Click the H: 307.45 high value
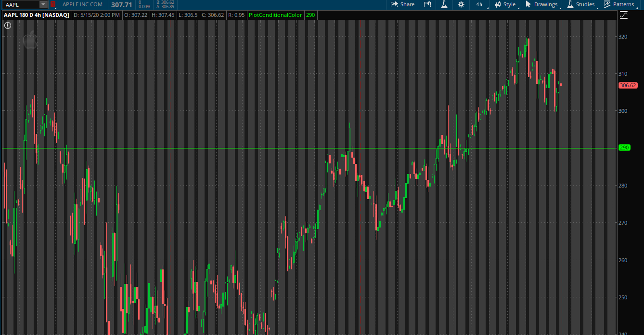 point(162,15)
